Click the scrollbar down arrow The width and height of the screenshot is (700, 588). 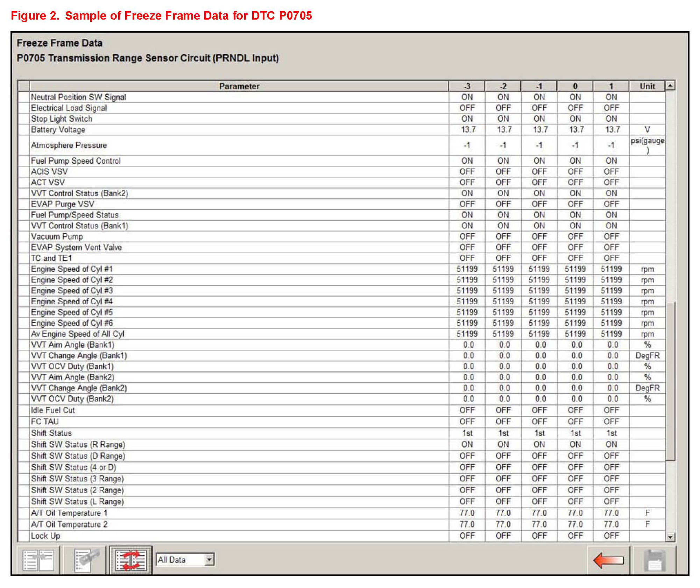(670, 537)
